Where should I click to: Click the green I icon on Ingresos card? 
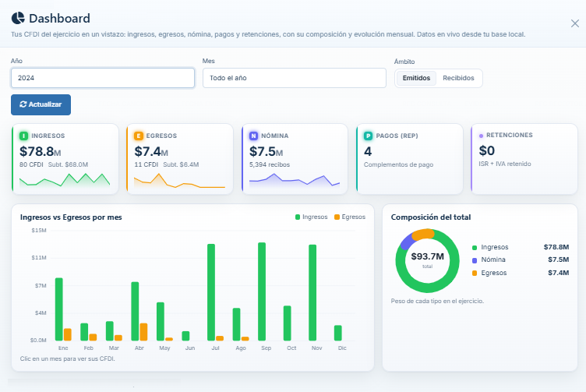click(x=24, y=136)
